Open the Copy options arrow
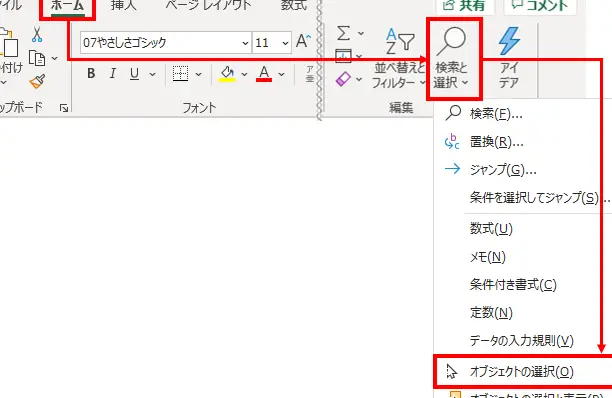 (55, 59)
